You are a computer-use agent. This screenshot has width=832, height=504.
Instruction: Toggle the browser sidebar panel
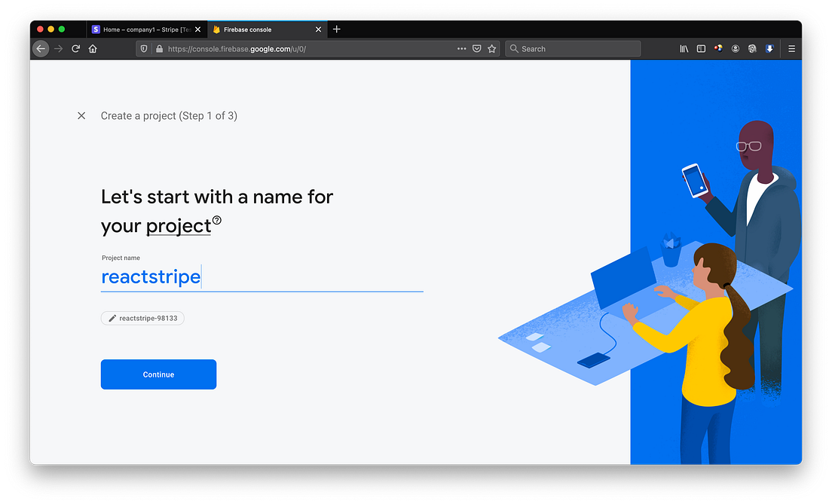701,48
